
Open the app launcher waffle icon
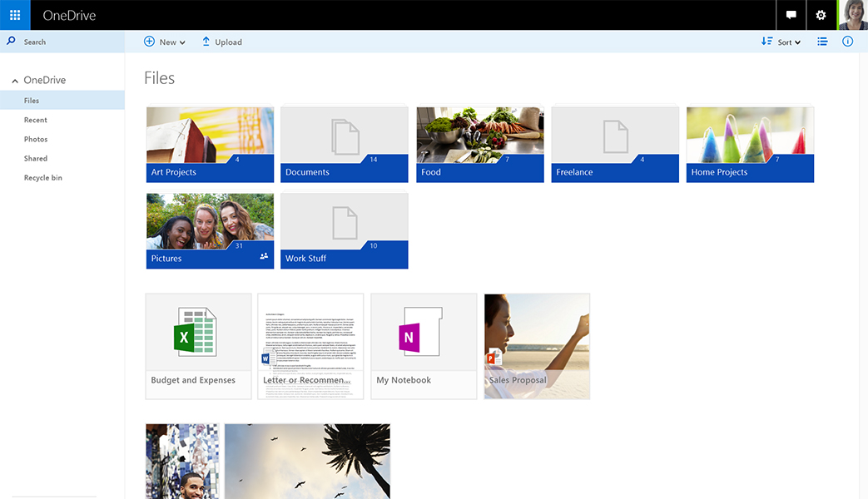click(x=15, y=15)
